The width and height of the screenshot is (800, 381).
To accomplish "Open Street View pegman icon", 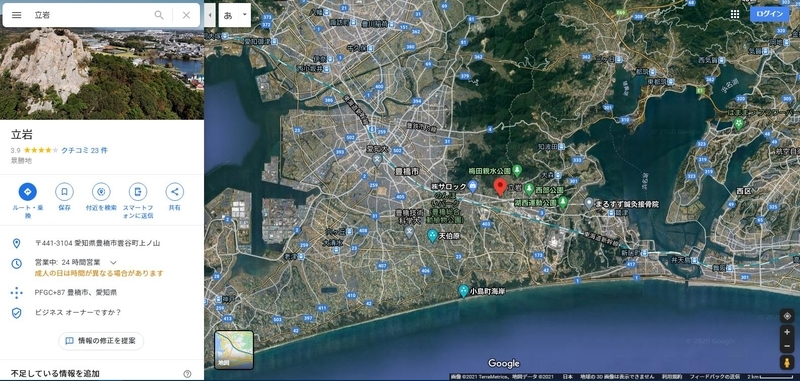I will click(x=787, y=362).
